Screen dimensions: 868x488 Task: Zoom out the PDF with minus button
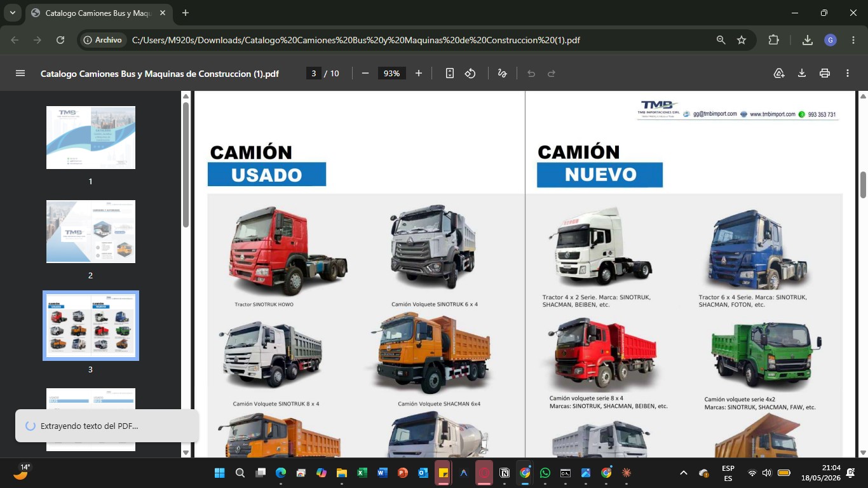[x=365, y=73]
